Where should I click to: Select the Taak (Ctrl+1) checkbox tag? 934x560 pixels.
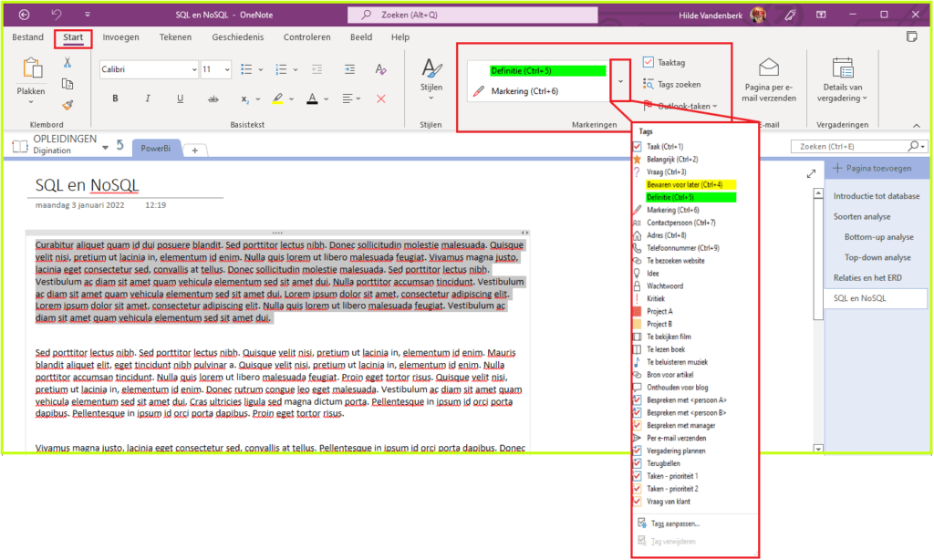(666, 146)
